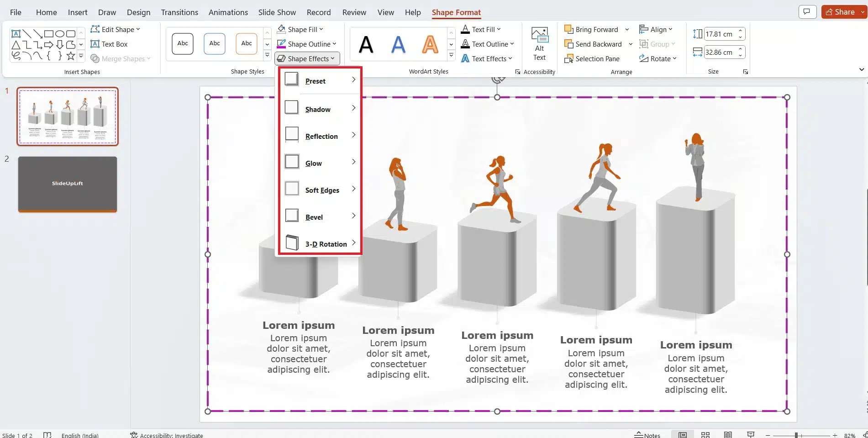
Task: Click the Share button
Action: tap(841, 12)
